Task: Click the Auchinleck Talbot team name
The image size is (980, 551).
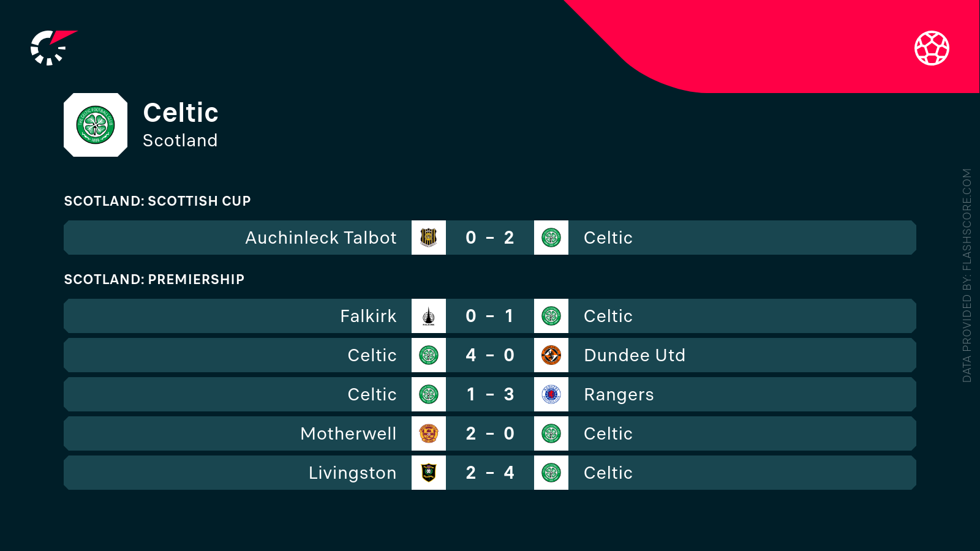Action: click(321, 238)
